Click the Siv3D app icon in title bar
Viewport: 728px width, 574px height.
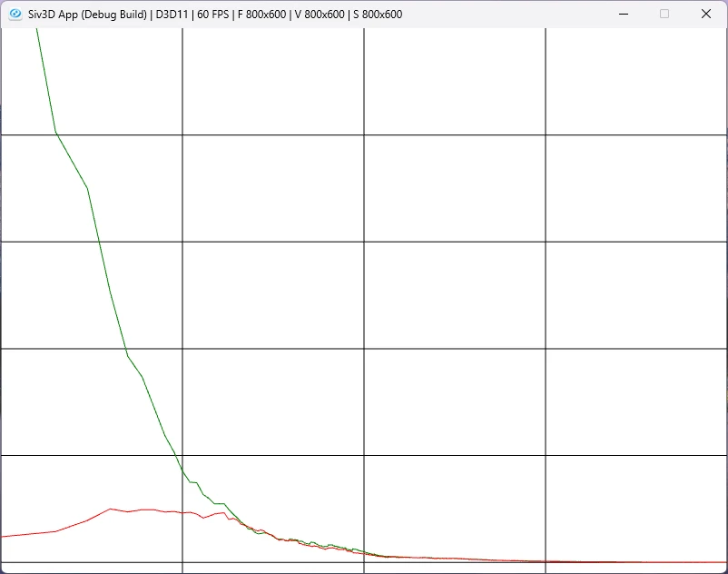point(15,14)
